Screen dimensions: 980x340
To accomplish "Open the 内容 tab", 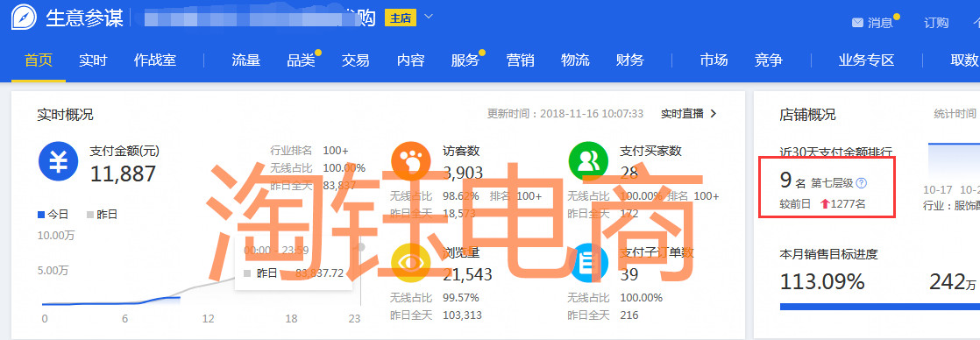I will 410,60.
